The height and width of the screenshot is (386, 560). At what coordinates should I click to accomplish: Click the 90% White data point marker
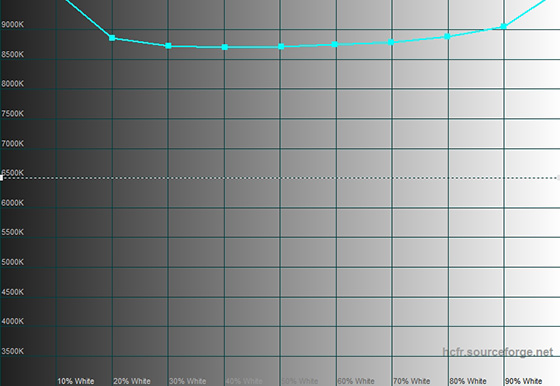(x=504, y=26)
